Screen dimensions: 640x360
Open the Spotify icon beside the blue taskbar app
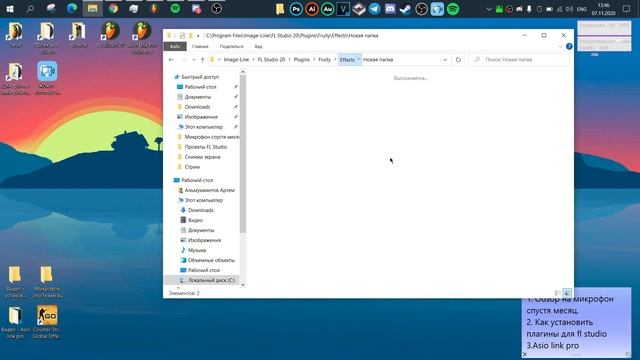point(453,9)
